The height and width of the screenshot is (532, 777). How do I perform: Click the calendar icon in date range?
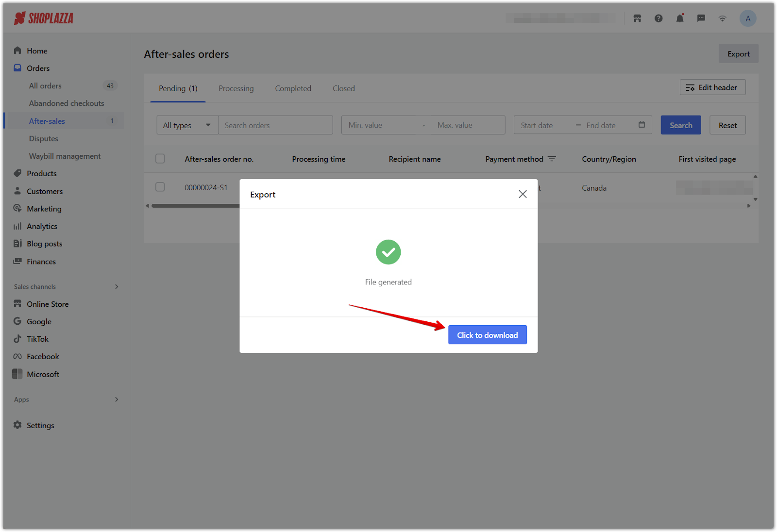[x=642, y=125]
